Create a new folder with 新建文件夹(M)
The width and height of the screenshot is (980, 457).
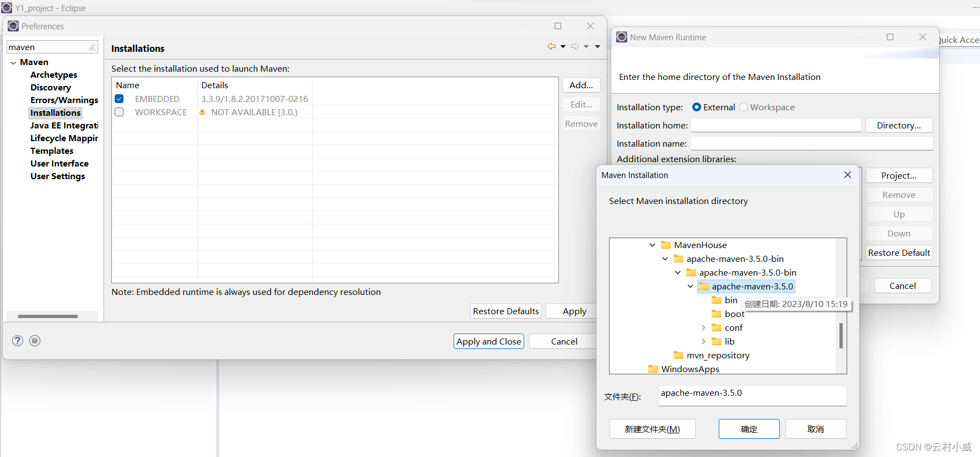653,429
